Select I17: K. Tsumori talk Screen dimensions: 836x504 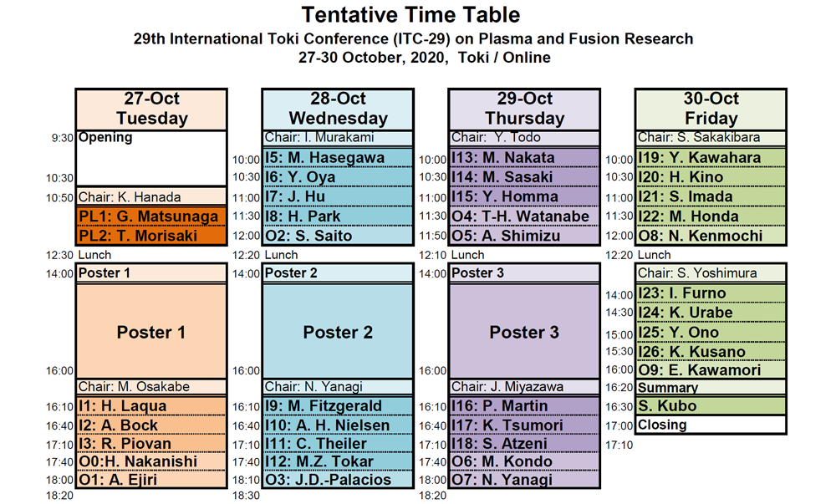click(525, 425)
